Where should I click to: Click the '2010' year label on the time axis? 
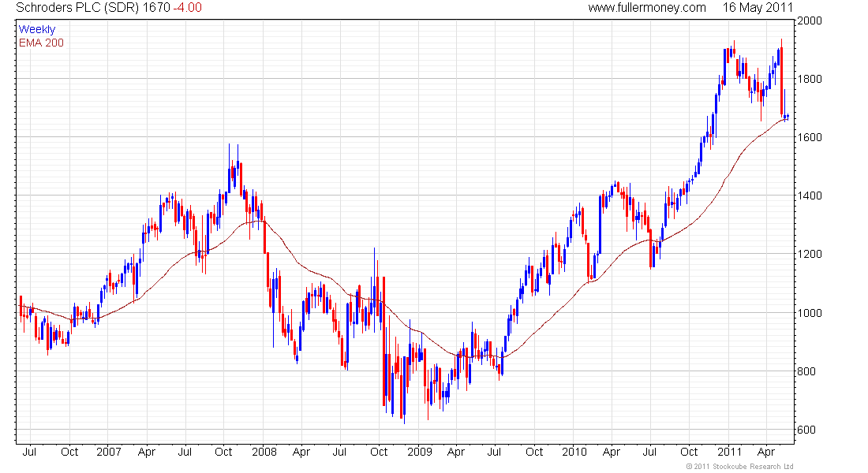coord(574,452)
